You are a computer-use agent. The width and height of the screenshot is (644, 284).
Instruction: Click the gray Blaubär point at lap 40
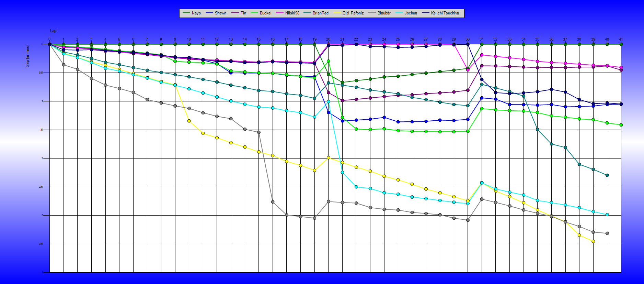click(x=607, y=233)
